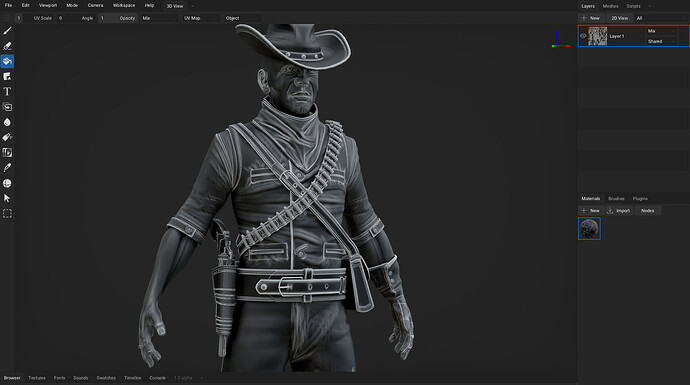Screen dimensions: 690x385
Task: Select the Fill bucket tool
Action: [x=7, y=61]
